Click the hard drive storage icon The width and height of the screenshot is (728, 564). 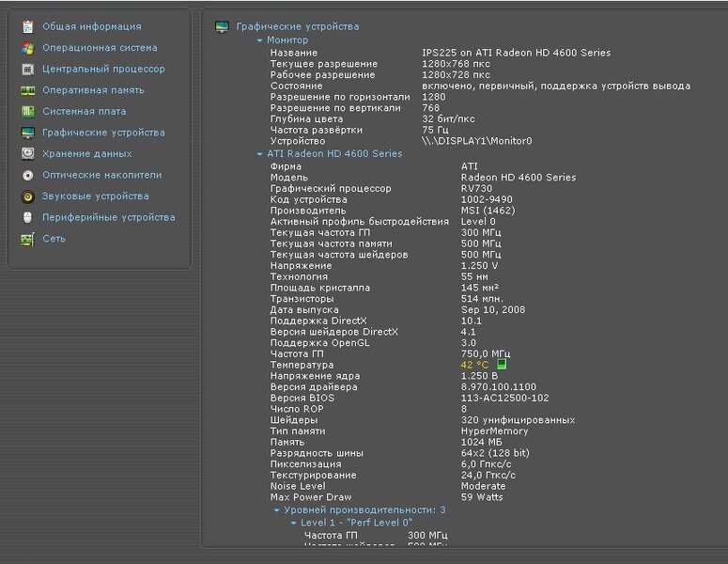[28, 154]
